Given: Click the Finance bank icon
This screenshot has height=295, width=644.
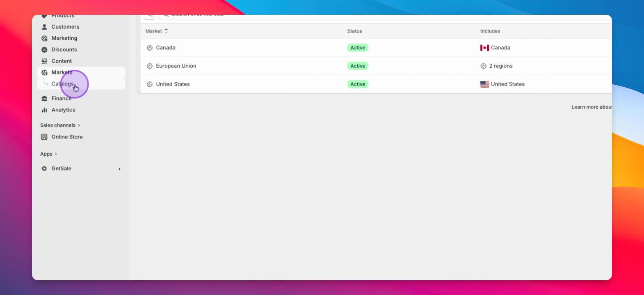Looking at the screenshot, I should [x=44, y=99].
